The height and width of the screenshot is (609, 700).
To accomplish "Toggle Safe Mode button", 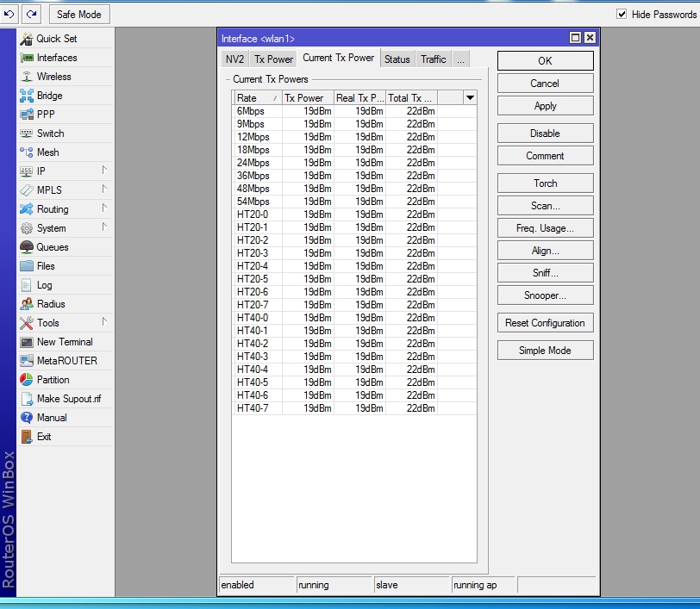I will tap(79, 14).
